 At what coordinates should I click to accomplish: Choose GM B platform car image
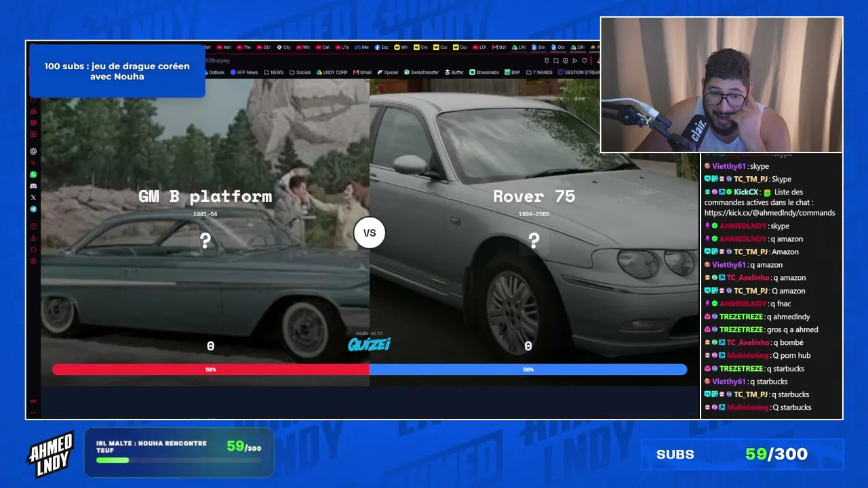[205, 232]
